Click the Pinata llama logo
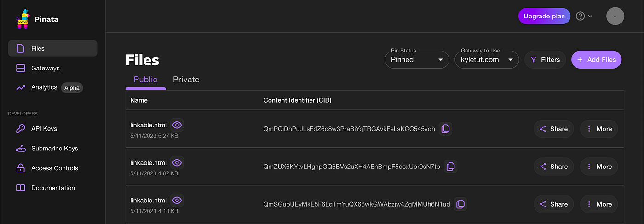 coord(22,19)
